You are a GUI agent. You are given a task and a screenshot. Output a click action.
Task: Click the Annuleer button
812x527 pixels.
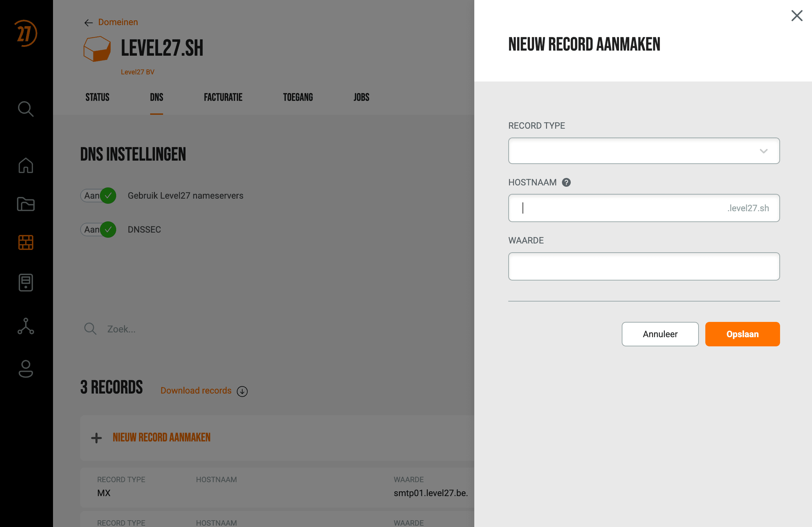(660, 334)
